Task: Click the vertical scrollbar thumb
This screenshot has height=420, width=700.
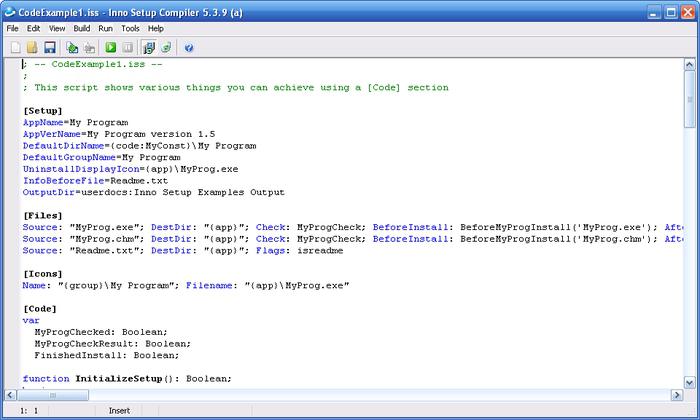Action: (689, 99)
